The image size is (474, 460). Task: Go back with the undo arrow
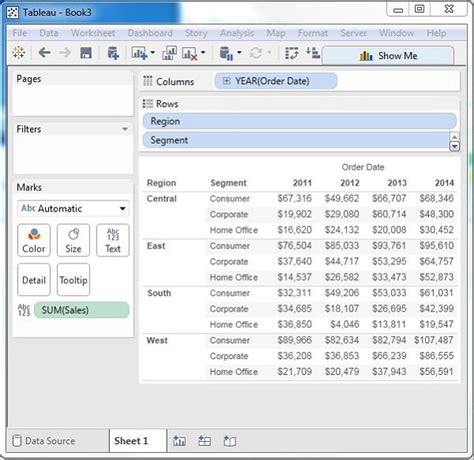tap(44, 53)
